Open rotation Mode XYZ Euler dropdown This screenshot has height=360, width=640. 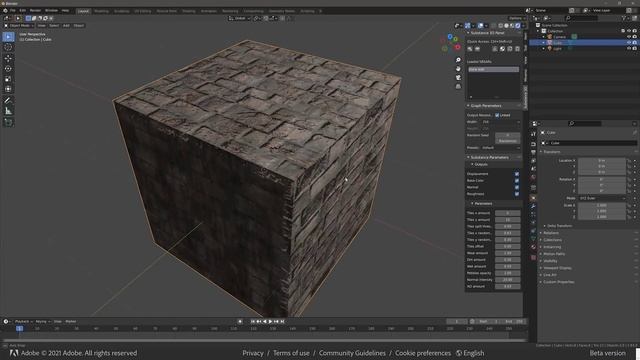point(602,198)
